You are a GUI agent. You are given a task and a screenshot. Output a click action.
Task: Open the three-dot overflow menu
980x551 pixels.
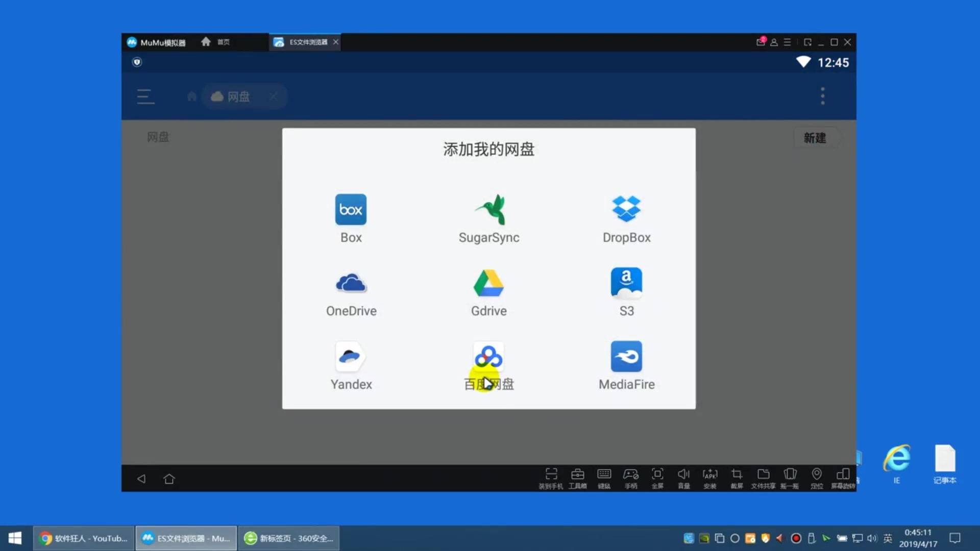point(822,96)
